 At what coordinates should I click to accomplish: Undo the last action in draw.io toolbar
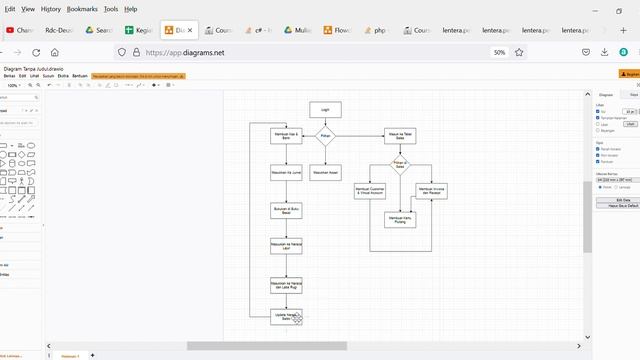coord(49,85)
